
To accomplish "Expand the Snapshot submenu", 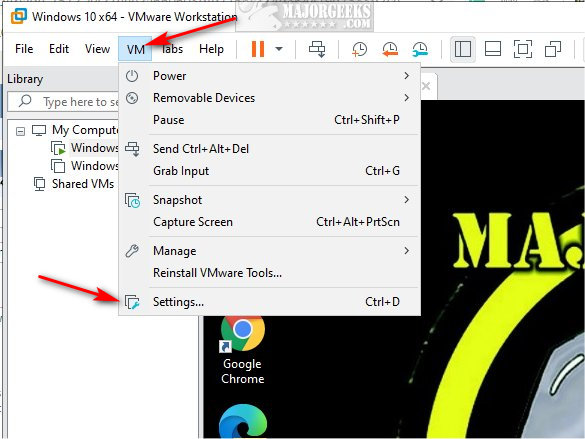I will 270,200.
